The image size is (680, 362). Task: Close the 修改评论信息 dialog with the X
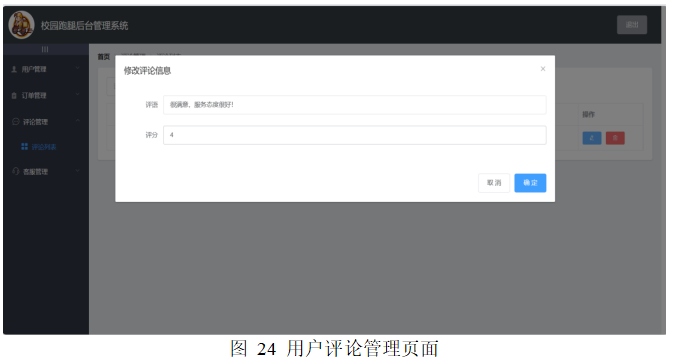(543, 69)
